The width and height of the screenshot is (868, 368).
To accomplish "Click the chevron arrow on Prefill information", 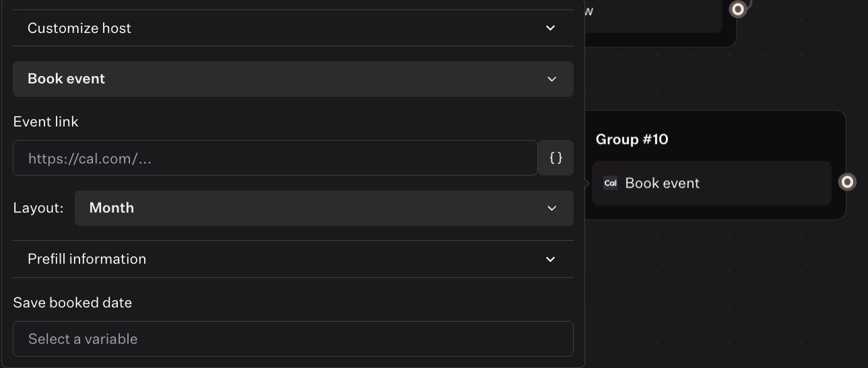I will tap(550, 259).
